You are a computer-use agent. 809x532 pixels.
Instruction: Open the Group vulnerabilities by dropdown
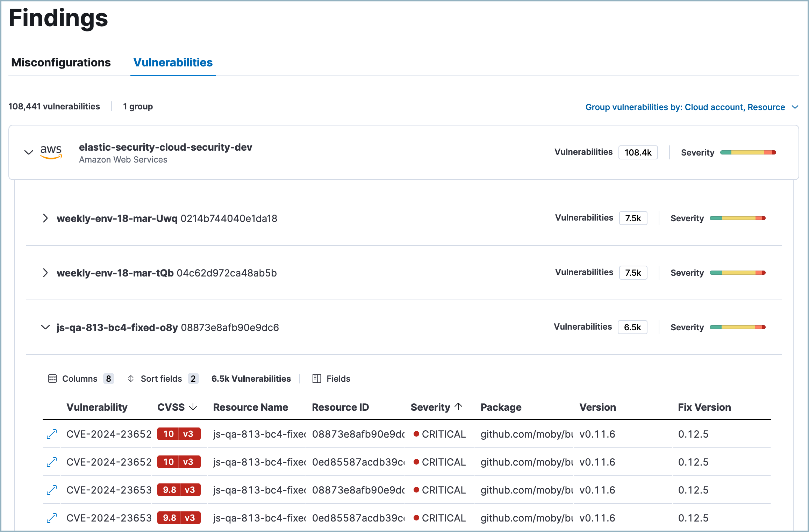pos(692,107)
